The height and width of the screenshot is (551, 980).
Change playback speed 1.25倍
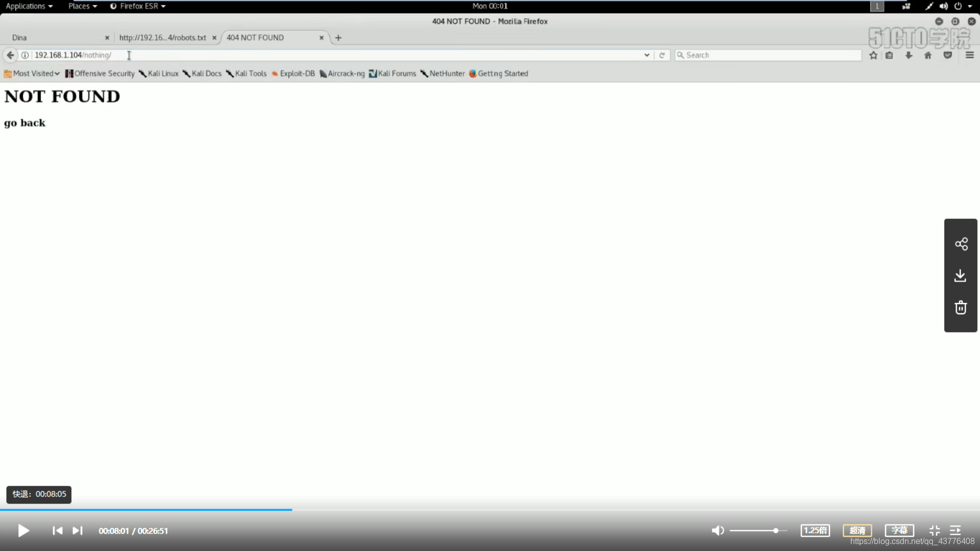tap(815, 531)
